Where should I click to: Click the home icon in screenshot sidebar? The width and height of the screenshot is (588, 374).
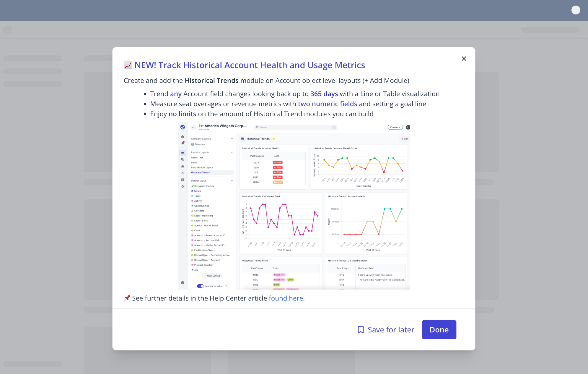(183, 137)
